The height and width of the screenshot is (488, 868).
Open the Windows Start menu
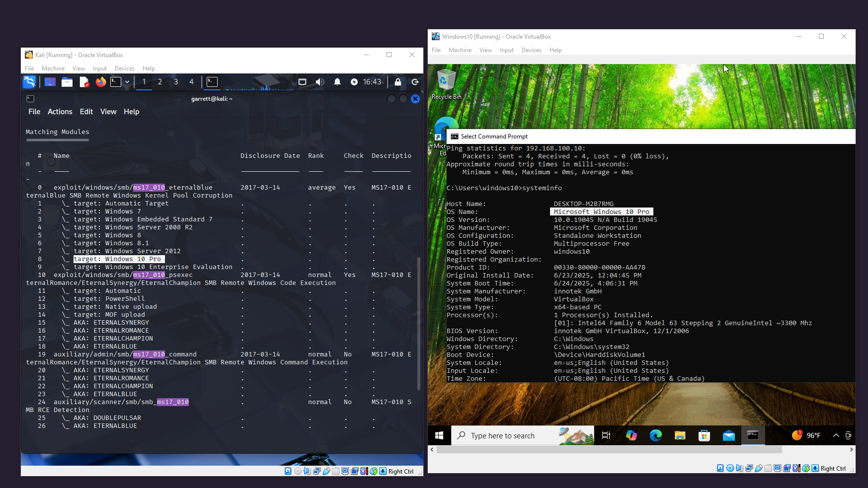tap(439, 435)
